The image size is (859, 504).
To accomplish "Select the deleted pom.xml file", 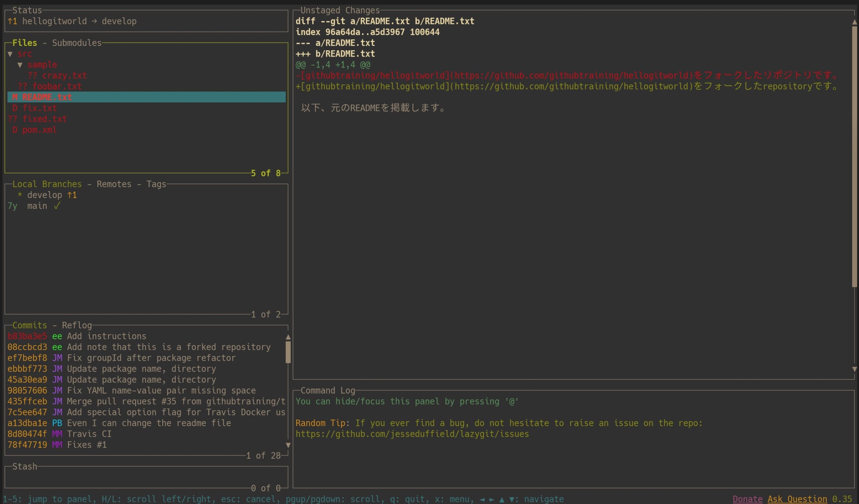I will tap(39, 130).
